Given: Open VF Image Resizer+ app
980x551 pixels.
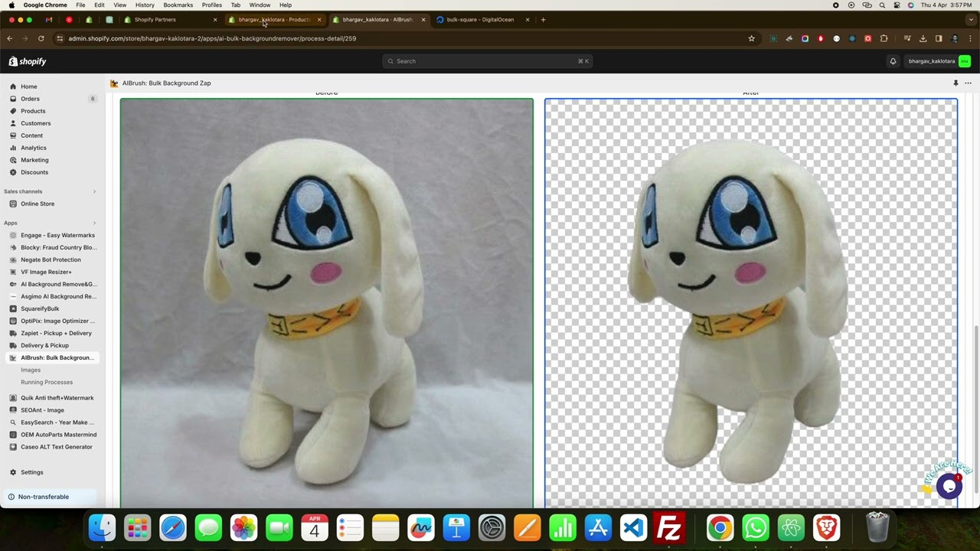Looking at the screenshot, I should (x=46, y=272).
